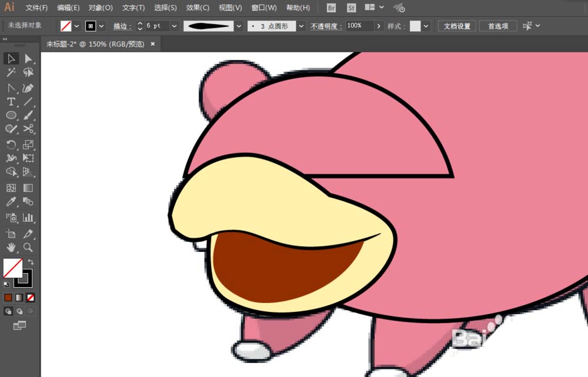The image size is (588, 377).
Task: Open the 样式 graphic style dropdown
Action: click(426, 26)
